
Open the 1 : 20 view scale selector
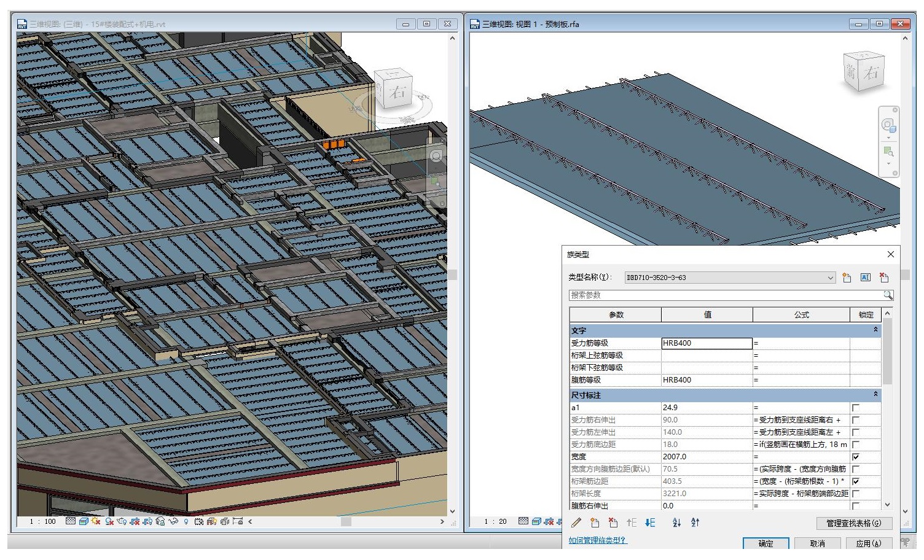coord(495,521)
